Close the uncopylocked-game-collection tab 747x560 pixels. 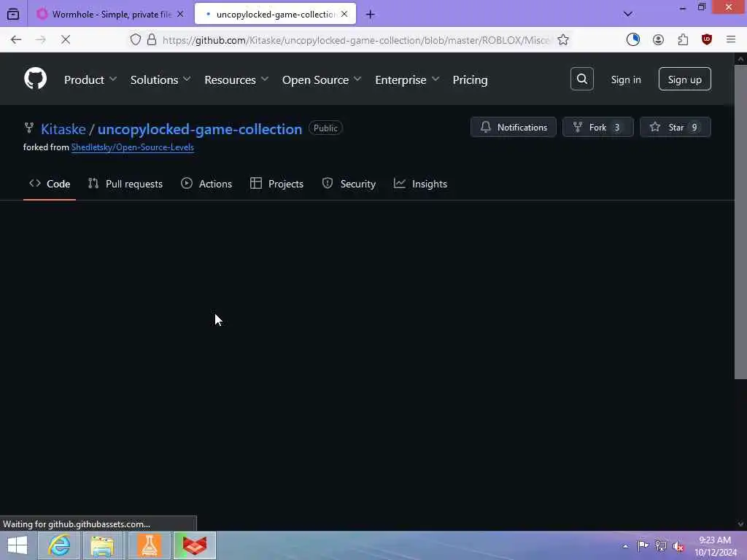(x=344, y=15)
